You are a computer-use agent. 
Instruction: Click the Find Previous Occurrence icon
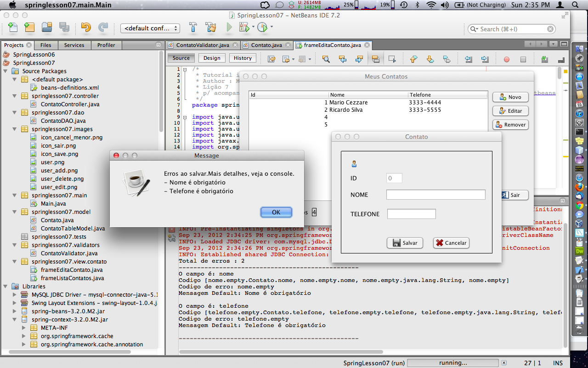point(342,59)
